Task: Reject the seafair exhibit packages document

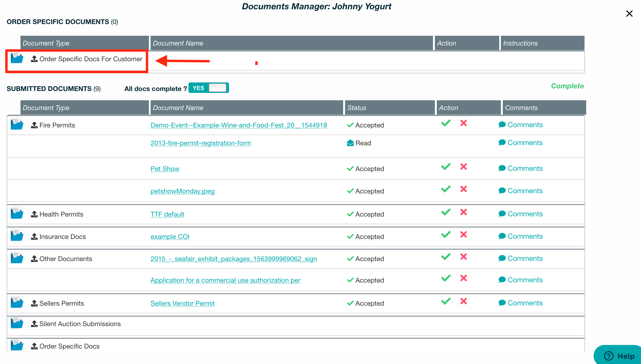Action: click(463, 257)
